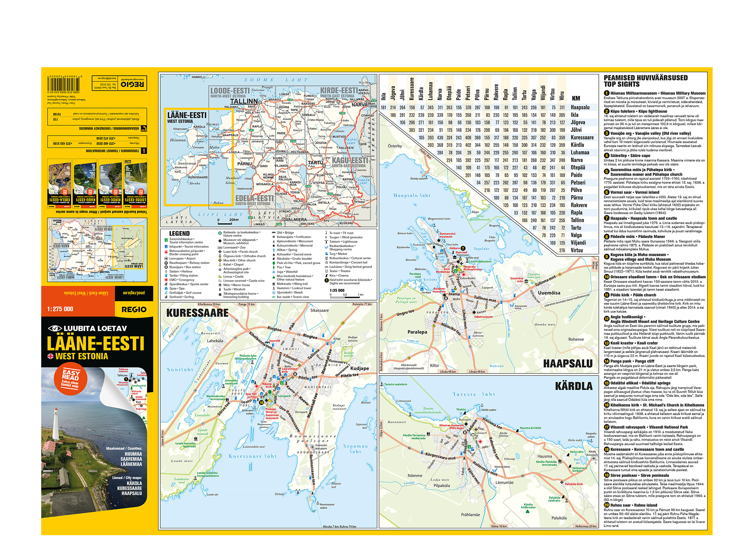Screen dimensions: 755x560
Task: Click the Golf course icon in the legend
Action: (166, 293)
